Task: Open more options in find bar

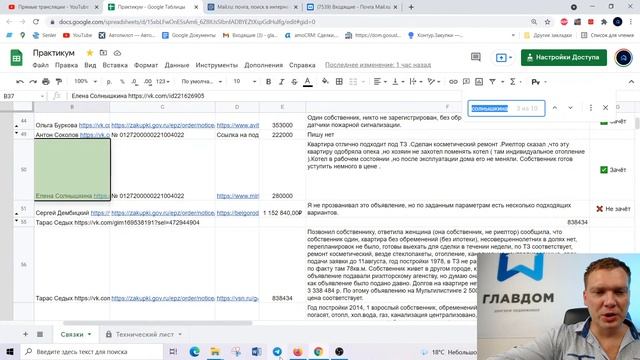Action: pos(590,108)
